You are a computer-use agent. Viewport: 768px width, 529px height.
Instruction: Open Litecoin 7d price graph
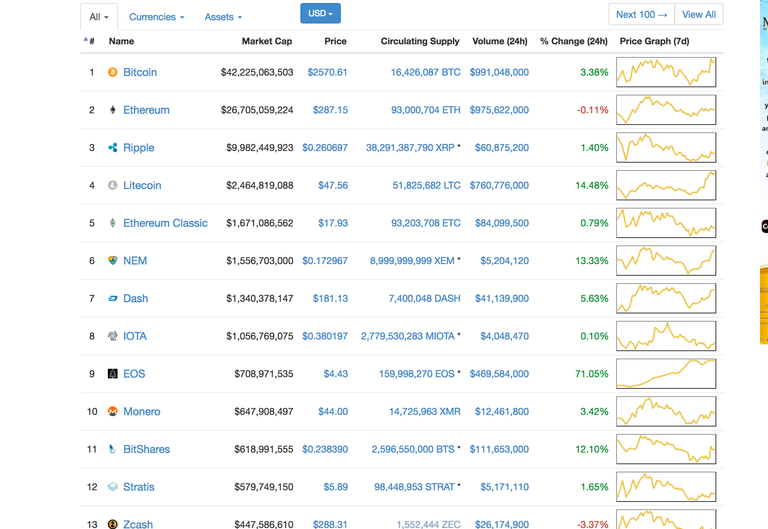coord(666,185)
